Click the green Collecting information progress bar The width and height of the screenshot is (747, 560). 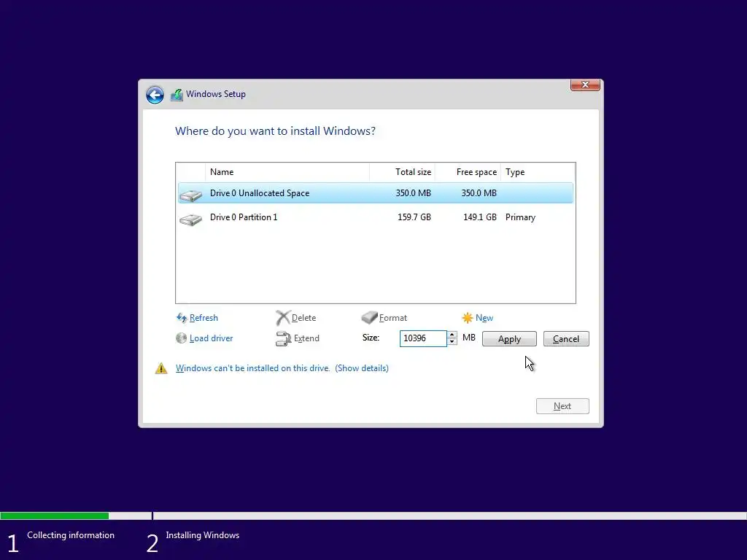pyautogui.click(x=54, y=516)
